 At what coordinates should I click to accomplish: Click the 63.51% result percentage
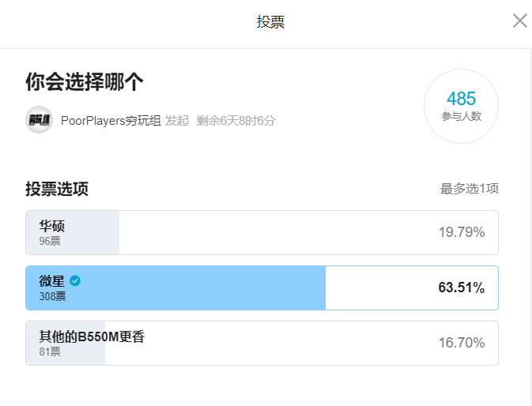click(461, 288)
